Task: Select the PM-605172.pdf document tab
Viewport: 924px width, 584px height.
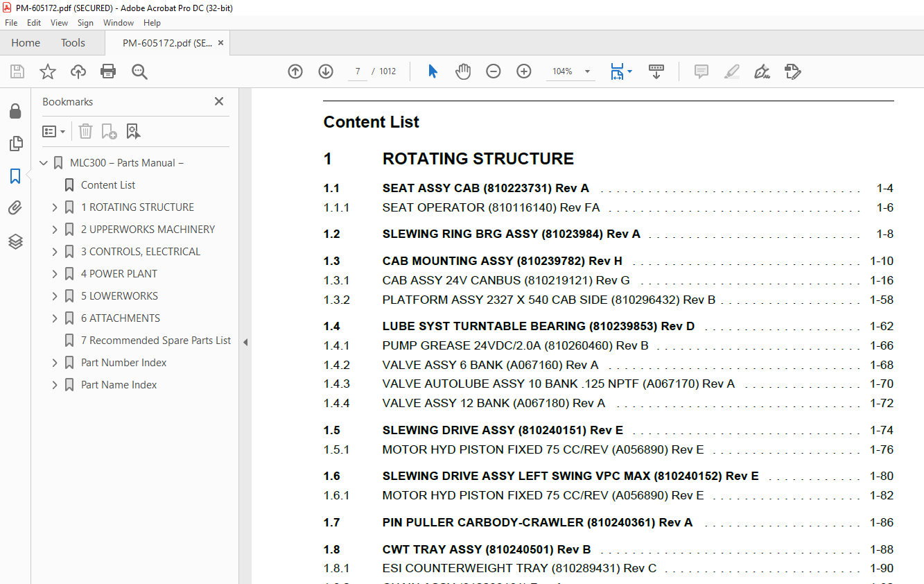Action: (167, 43)
